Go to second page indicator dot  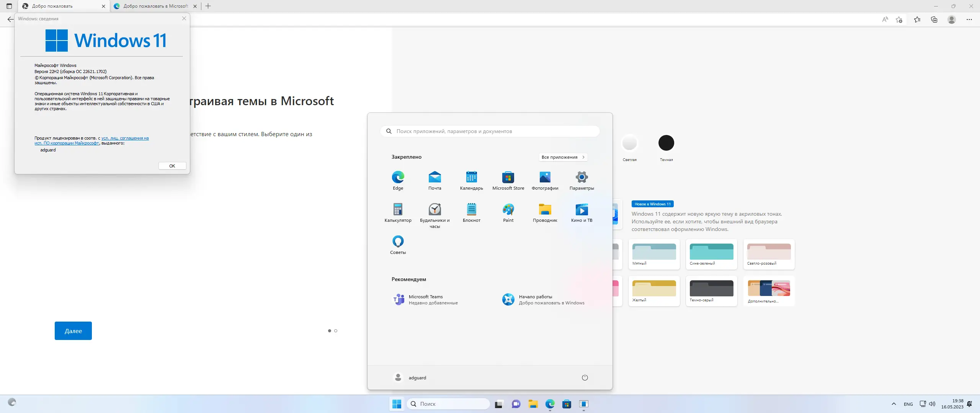[x=336, y=331]
